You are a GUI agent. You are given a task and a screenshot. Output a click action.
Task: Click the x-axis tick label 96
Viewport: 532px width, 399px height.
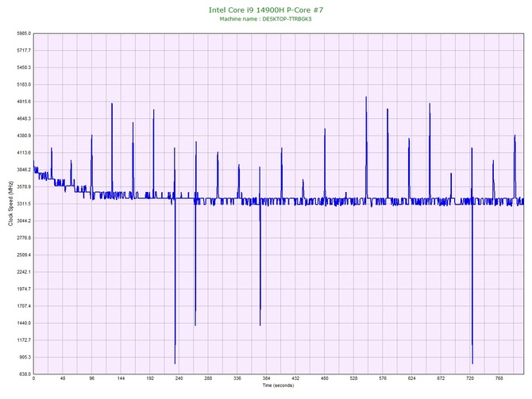coord(92,378)
